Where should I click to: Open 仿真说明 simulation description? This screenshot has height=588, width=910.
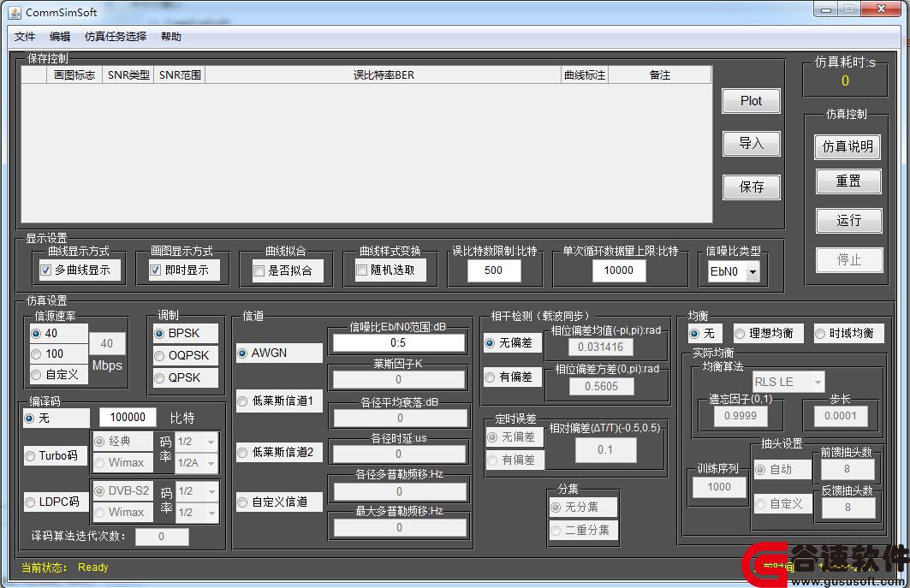tap(848, 147)
